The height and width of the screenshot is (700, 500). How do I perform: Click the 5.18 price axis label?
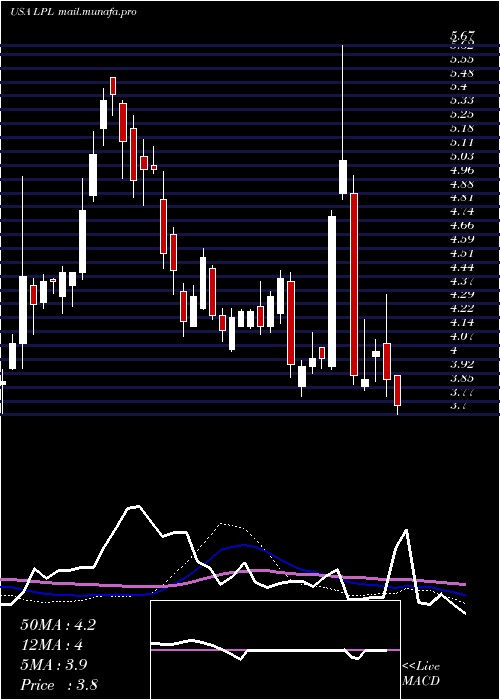(462, 129)
